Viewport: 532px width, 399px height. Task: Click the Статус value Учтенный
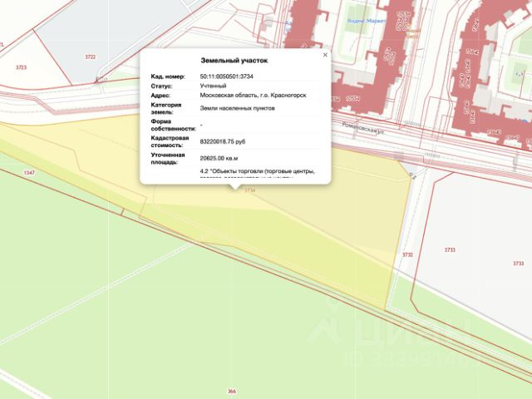(x=213, y=86)
